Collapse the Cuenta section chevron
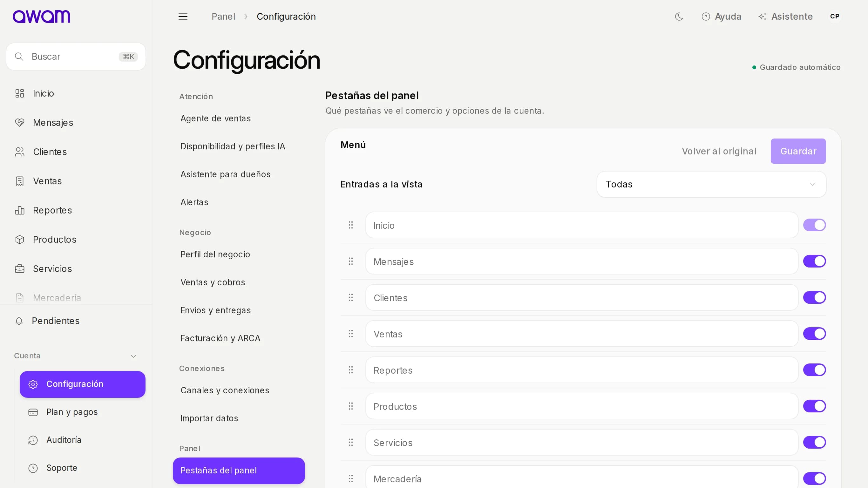 [x=133, y=356]
